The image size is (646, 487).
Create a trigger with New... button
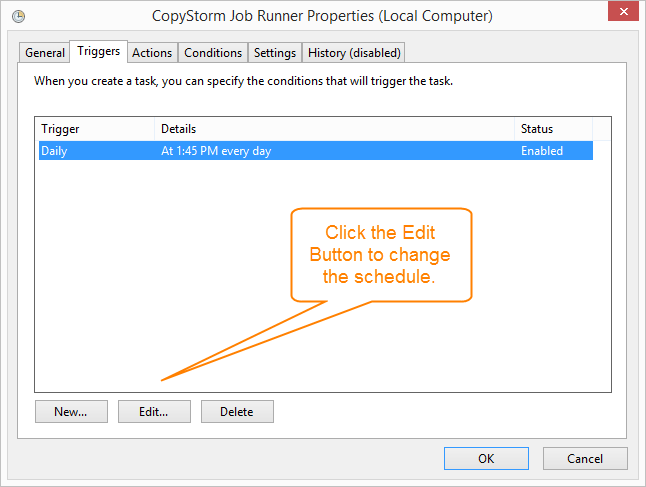pyautogui.click(x=71, y=412)
